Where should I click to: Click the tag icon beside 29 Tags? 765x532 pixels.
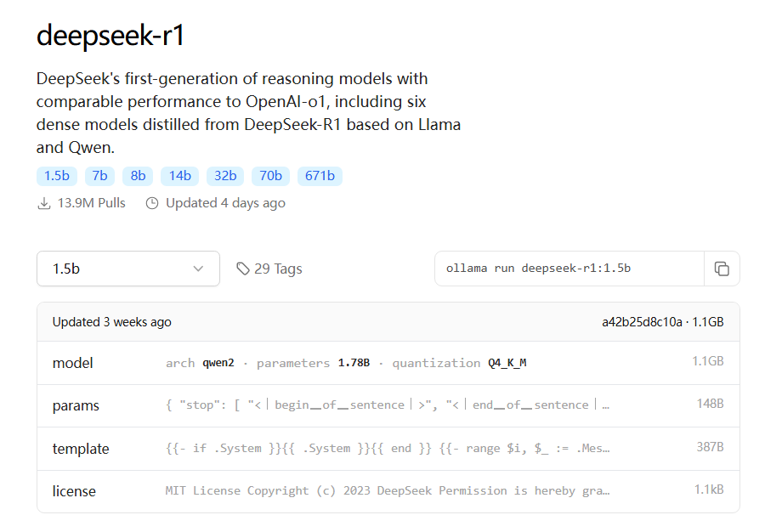point(243,269)
